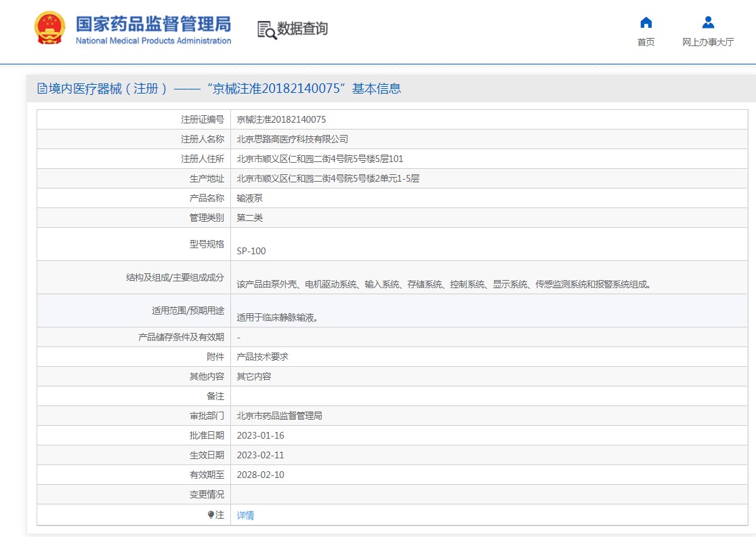Click the 生效日期 label

point(207,455)
